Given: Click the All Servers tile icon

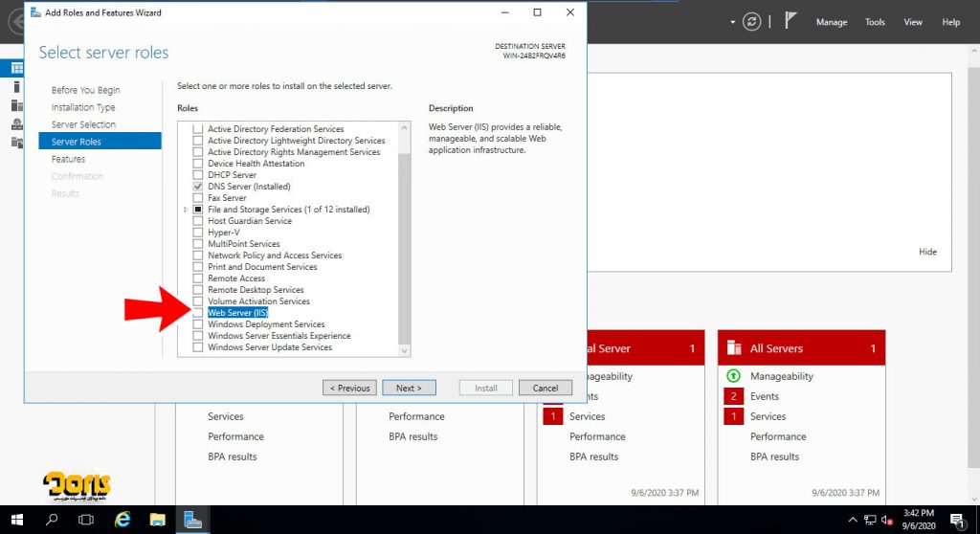Looking at the screenshot, I should pos(734,348).
